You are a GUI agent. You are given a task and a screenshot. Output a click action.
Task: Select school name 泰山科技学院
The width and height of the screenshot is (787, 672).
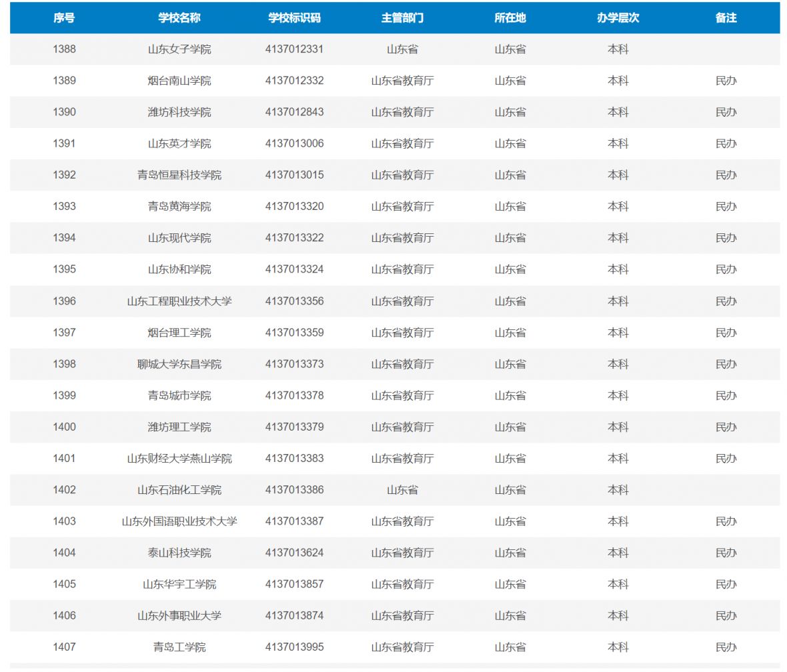coord(179,553)
